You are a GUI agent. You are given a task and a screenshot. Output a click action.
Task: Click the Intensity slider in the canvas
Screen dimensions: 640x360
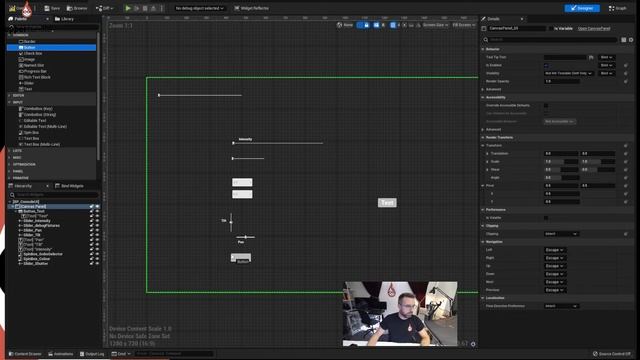(x=278, y=143)
